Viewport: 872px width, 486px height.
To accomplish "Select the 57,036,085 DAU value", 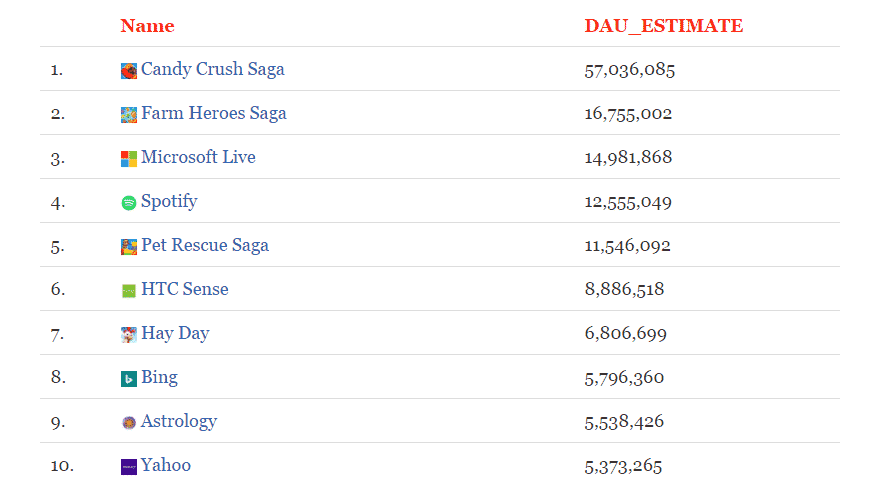I will point(630,70).
